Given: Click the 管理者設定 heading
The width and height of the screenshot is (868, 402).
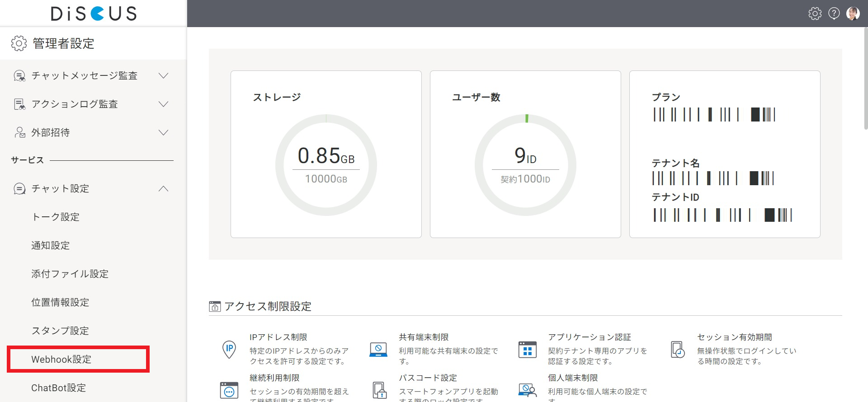Looking at the screenshot, I should 64,43.
